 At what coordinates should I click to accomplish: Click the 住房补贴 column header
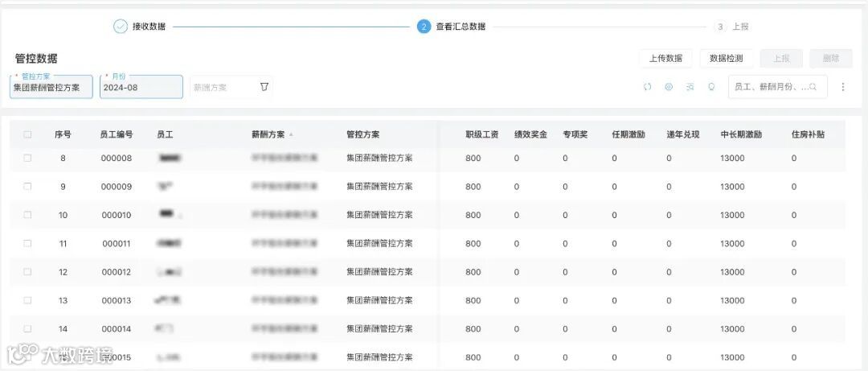tap(809, 134)
